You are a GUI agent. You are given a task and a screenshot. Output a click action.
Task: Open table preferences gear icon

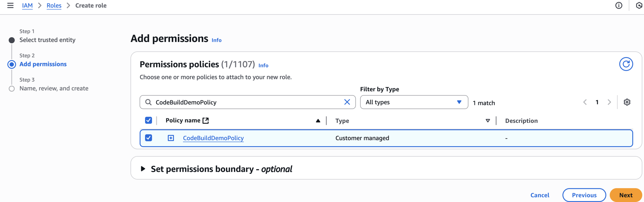click(x=627, y=102)
